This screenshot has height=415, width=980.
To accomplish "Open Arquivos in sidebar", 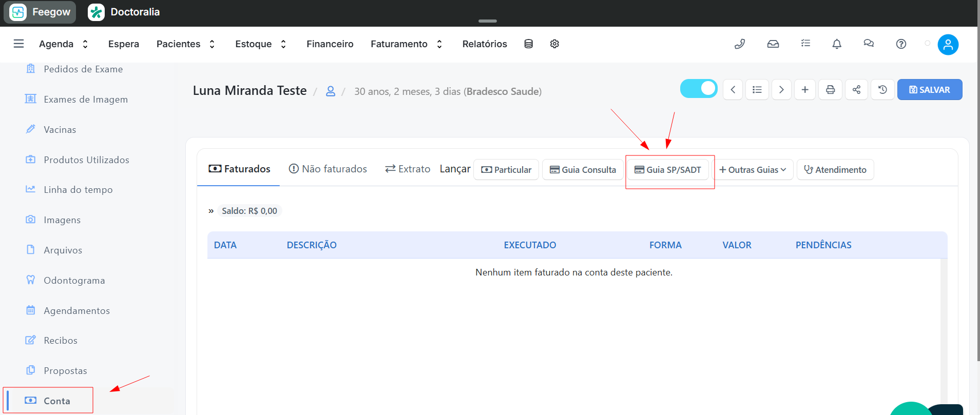I will [x=63, y=250].
